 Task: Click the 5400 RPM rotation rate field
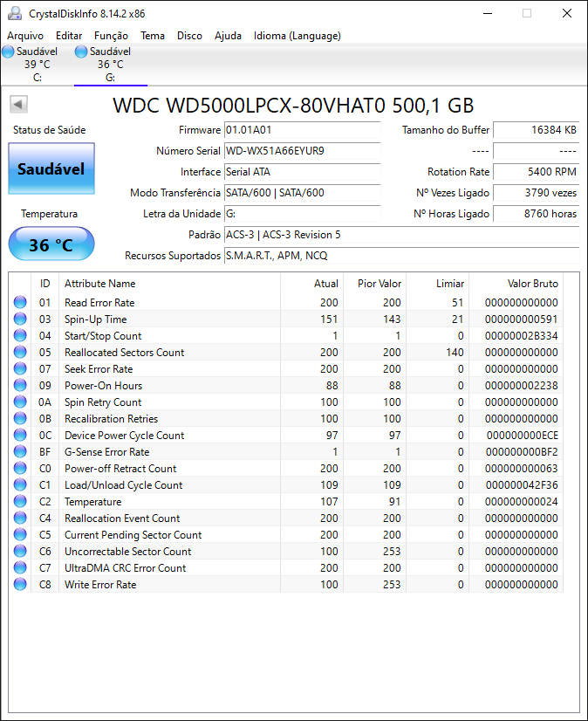click(x=537, y=172)
